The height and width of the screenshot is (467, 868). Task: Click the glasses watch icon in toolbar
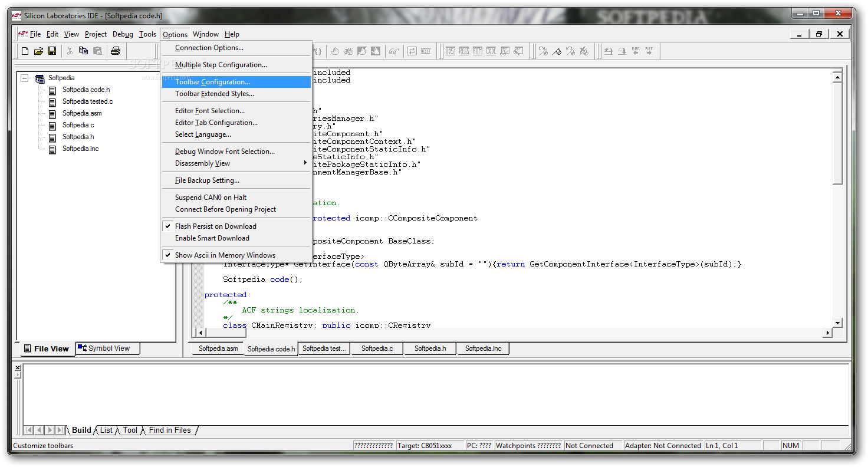[393, 51]
